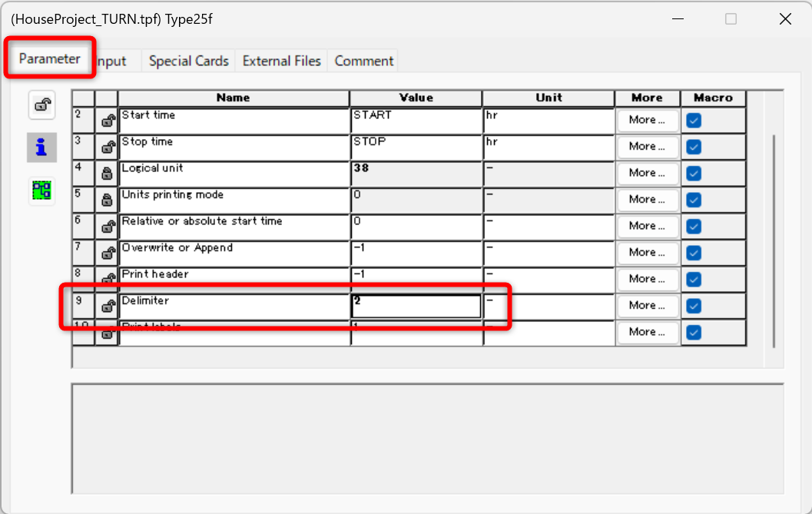This screenshot has height=514, width=812.
Task: Click More button for Logical unit
Action: coord(647,173)
